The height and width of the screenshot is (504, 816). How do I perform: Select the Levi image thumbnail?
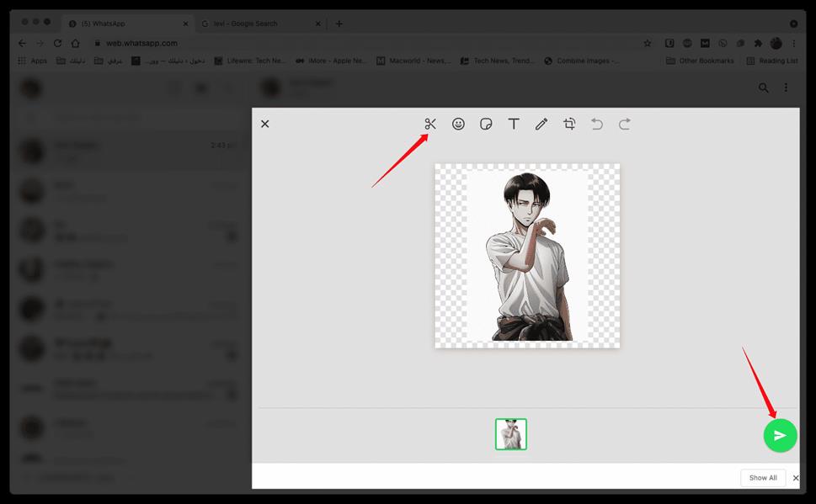click(x=510, y=434)
